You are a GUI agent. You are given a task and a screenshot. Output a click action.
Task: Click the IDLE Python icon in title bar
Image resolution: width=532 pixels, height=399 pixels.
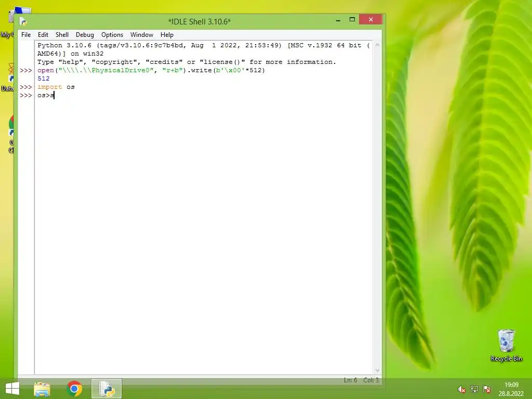pyautogui.click(x=23, y=21)
